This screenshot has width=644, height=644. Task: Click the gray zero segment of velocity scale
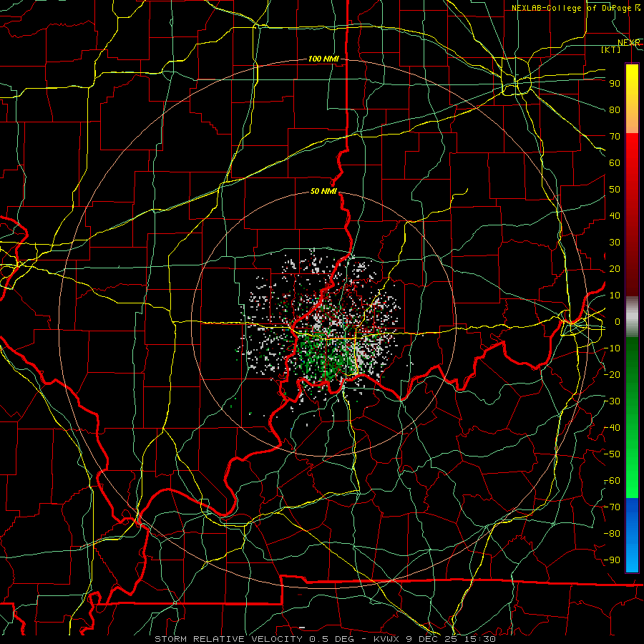click(x=632, y=317)
